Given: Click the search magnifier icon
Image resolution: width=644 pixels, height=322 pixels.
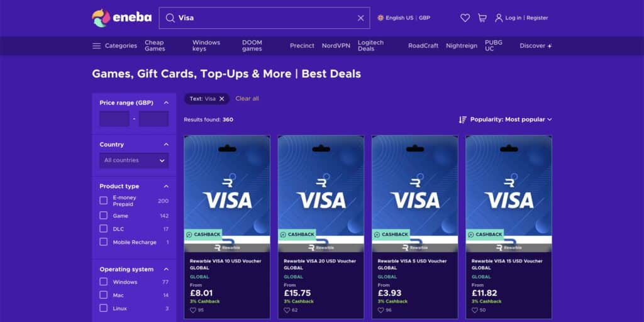Looking at the screenshot, I should coord(170,18).
